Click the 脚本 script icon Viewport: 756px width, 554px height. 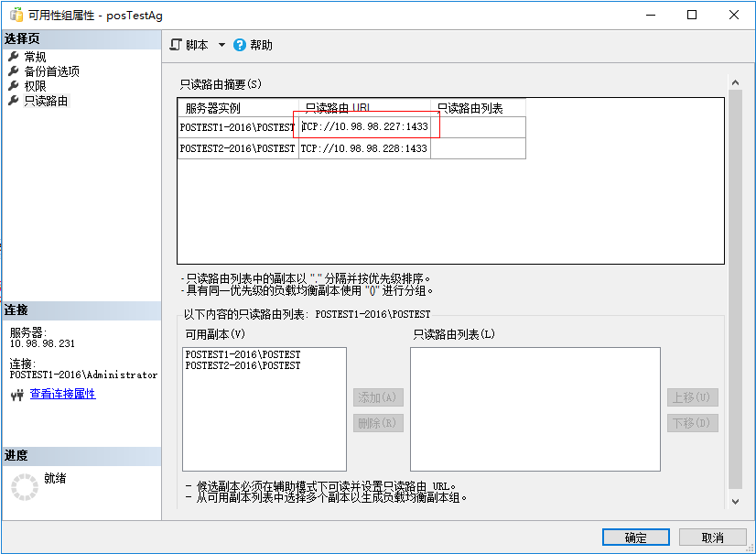pyautogui.click(x=176, y=45)
